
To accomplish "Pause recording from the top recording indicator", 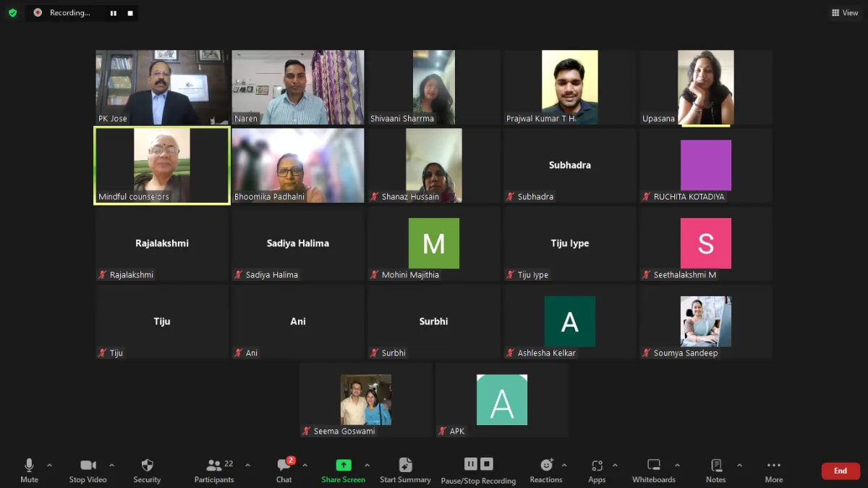I will pos(113,13).
